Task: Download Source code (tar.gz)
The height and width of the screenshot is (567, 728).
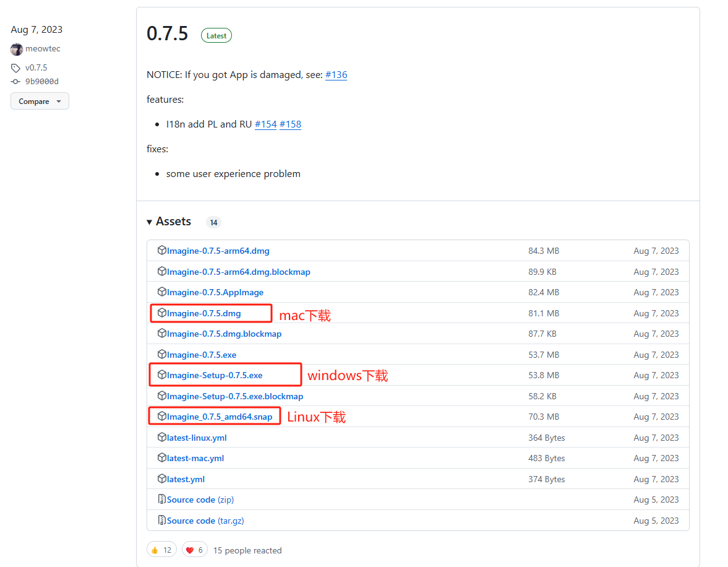Action: pyautogui.click(x=205, y=521)
